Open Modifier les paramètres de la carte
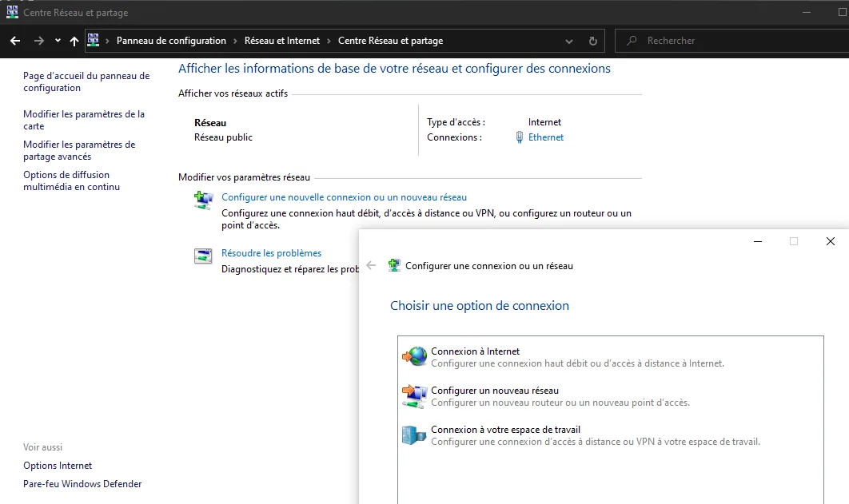The image size is (849, 504). [x=84, y=120]
